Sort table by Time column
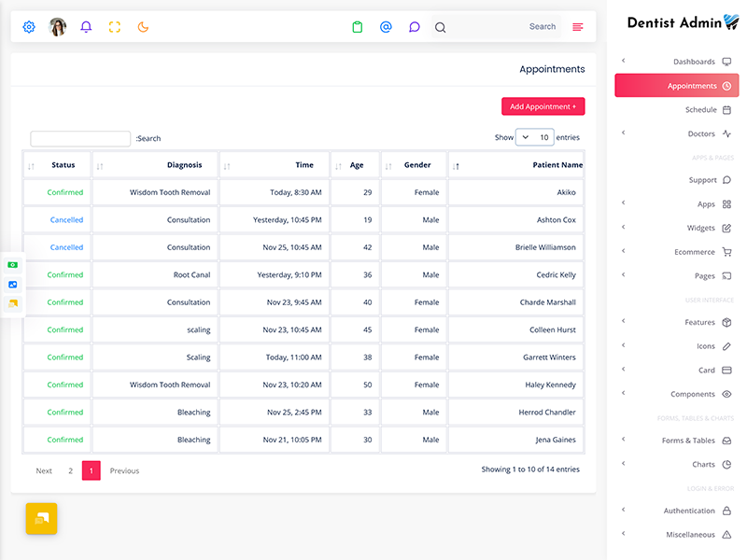The image size is (747, 560). coord(275,165)
